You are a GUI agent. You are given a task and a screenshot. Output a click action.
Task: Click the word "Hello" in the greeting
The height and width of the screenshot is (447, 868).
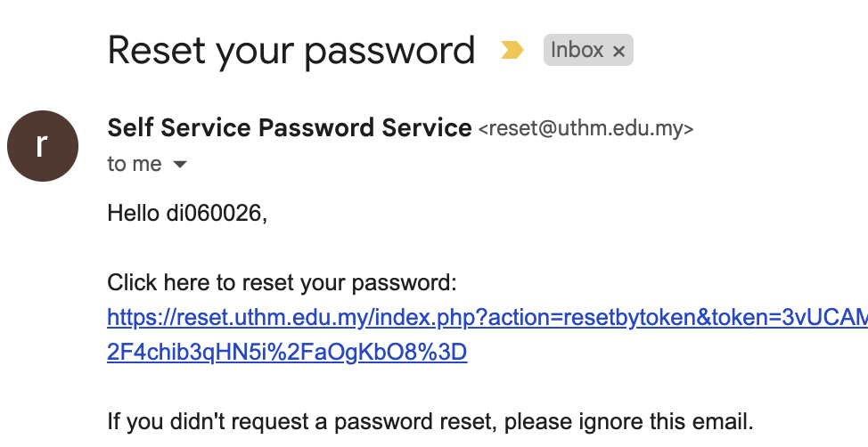tap(134, 214)
